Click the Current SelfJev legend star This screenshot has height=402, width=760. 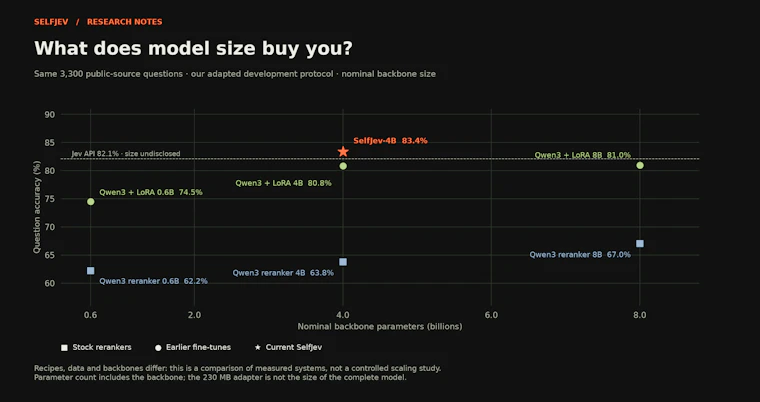258,347
